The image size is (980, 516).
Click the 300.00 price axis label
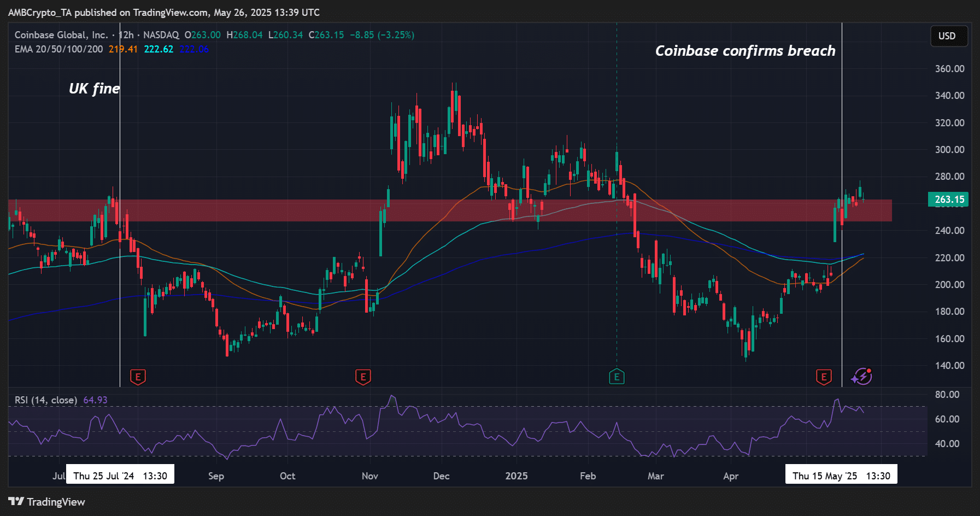tap(949, 150)
